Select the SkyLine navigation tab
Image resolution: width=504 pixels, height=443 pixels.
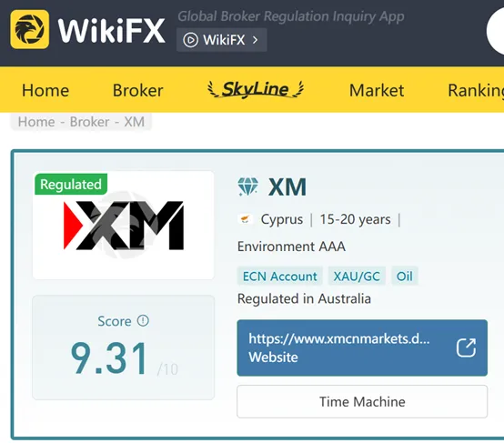point(256,89)
